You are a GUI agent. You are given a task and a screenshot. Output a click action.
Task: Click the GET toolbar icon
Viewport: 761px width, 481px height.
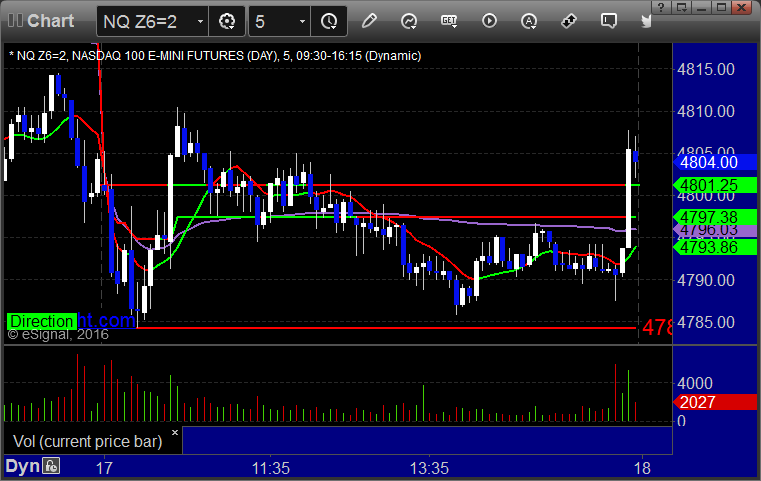point(449,21)
